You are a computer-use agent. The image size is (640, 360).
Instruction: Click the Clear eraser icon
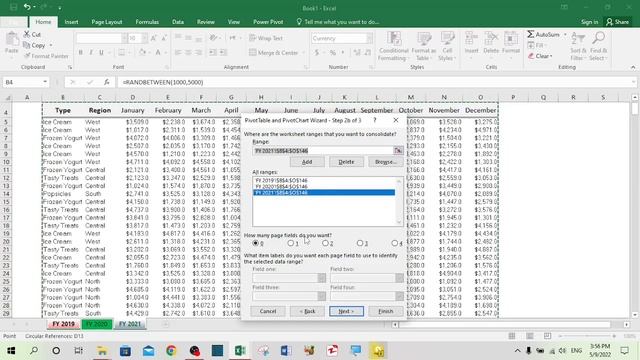(531, 56)
